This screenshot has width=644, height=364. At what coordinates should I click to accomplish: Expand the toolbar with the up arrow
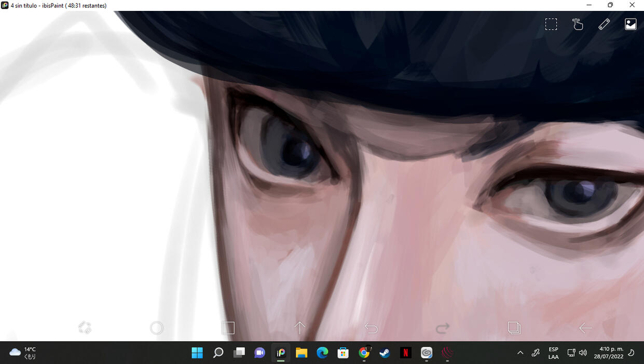coord(300,328)
